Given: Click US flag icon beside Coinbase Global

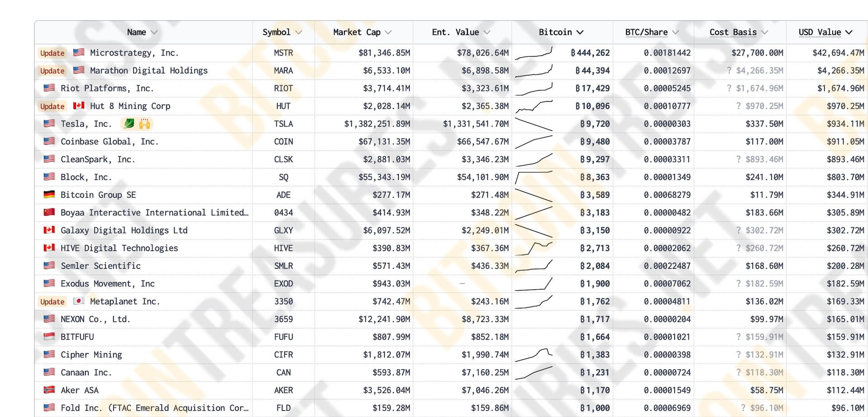Looking at the screenshot, I should tap(49, 141).
